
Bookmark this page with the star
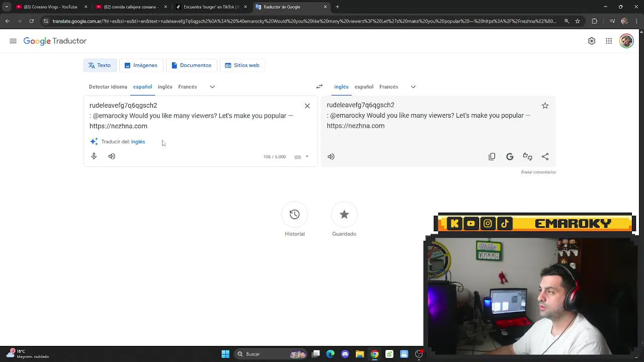(x=578, y=21)
